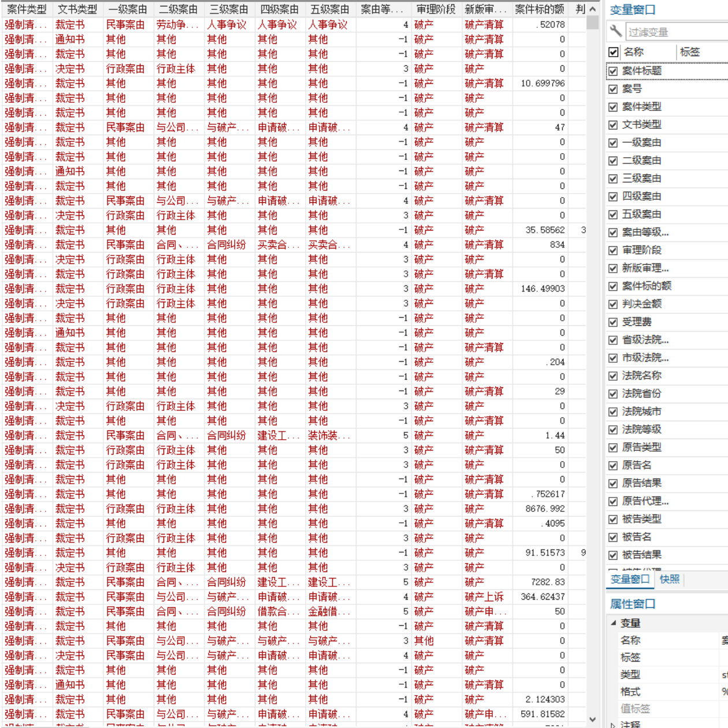Expand the 注释 section in the properties window

pos(613,725)
